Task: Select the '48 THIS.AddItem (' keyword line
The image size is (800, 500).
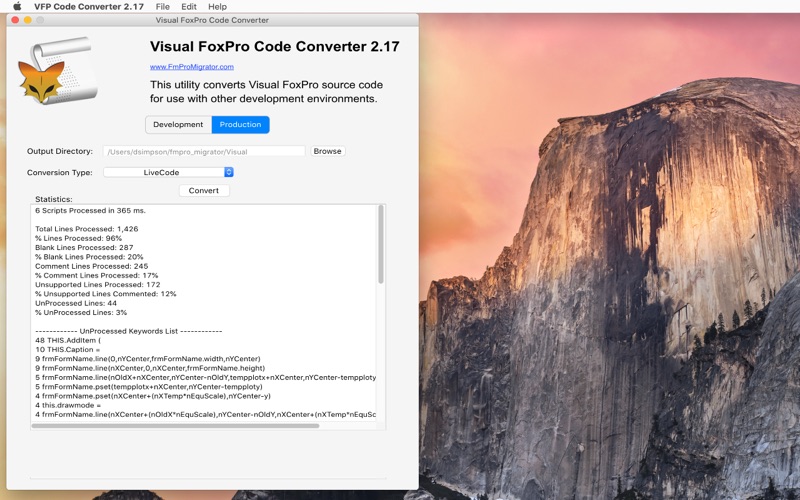Action: coord(68,340)
